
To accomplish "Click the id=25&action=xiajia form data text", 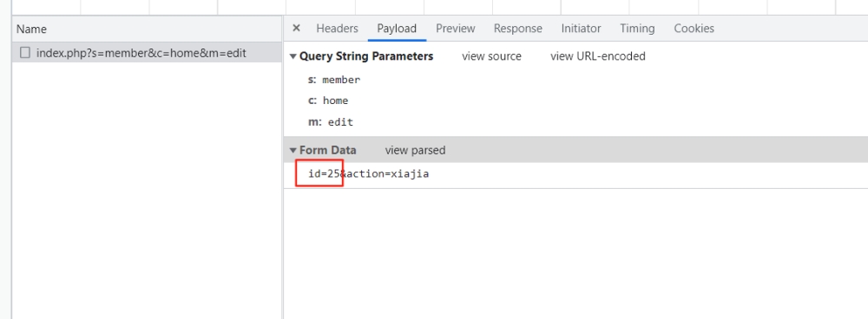I will 369,174.
